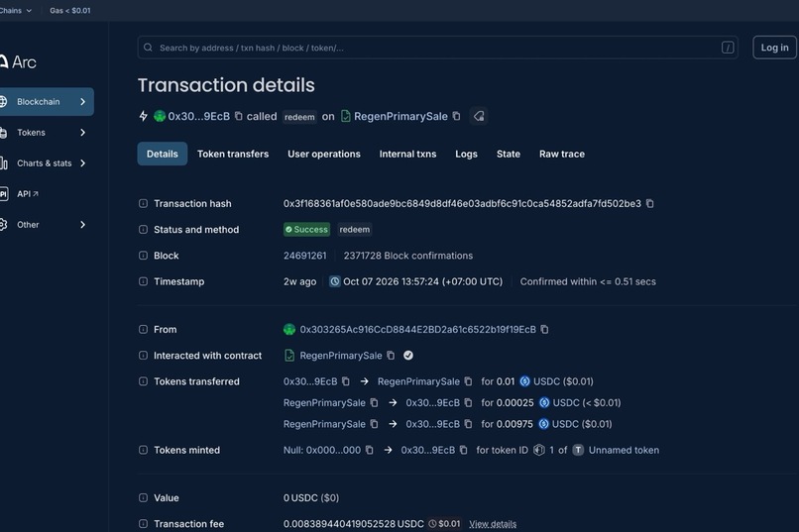Expand the Tokens chevron arrow
799x532 pixels.
[x=82, y=133]
